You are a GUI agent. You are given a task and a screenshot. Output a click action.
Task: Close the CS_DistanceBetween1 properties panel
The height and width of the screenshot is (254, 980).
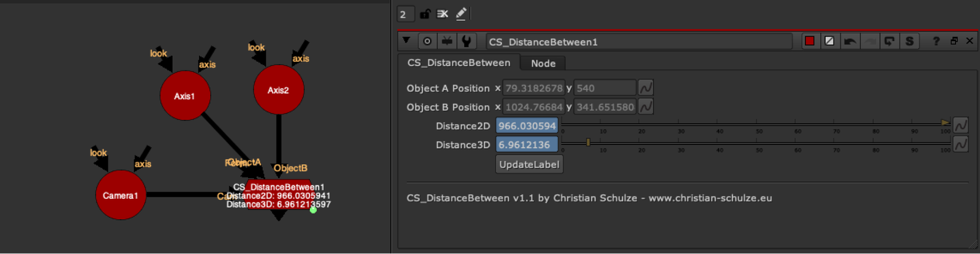tap(970, 41)
